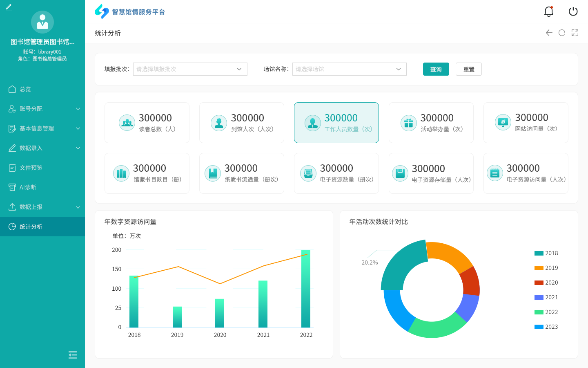
Task: Open the AI诊断 menu item
Action: pyautogui.click(x=28, y=187)
